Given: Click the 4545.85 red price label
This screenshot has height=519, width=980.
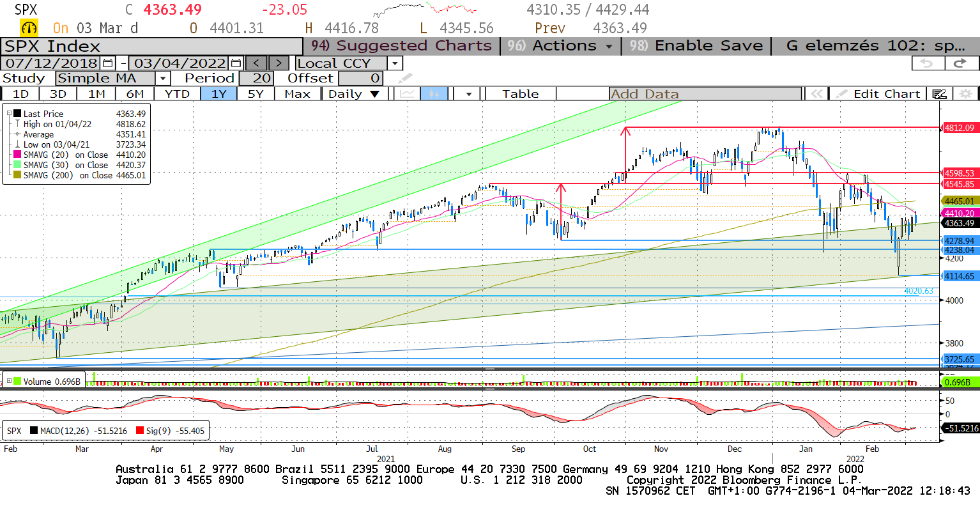Looking at the screenshot, I should tap(960, 184).
